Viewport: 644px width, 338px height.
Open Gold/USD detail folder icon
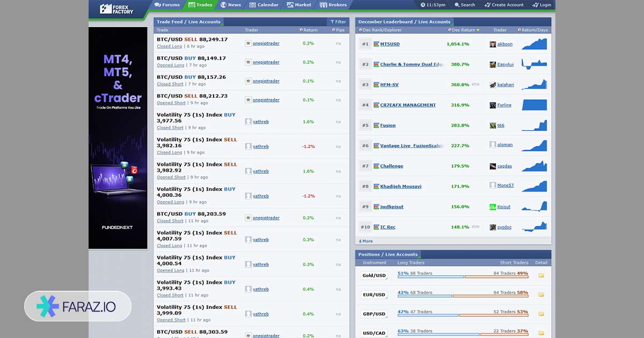point(541,275)
